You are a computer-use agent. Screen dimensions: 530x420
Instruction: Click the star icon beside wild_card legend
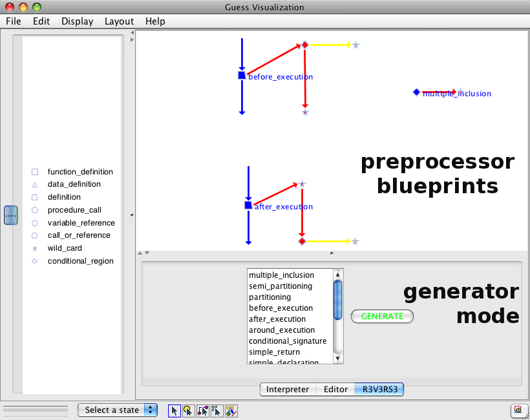click(x=35, y=248)
